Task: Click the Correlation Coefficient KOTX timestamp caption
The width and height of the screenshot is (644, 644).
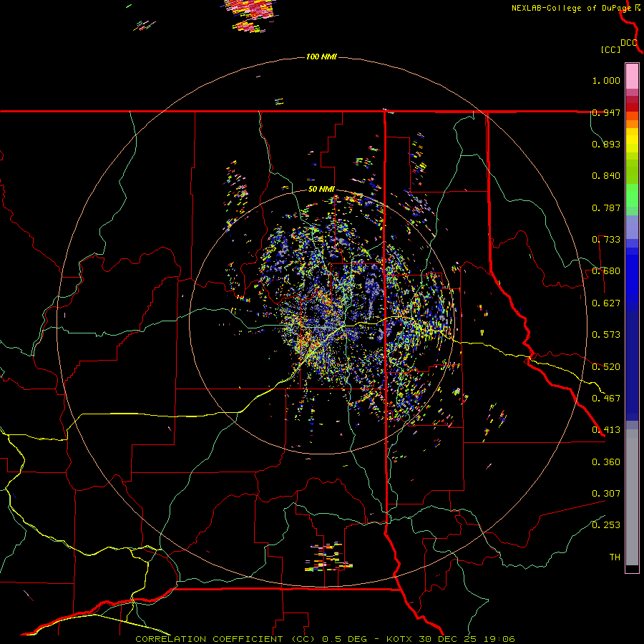Action: point(325,639)
